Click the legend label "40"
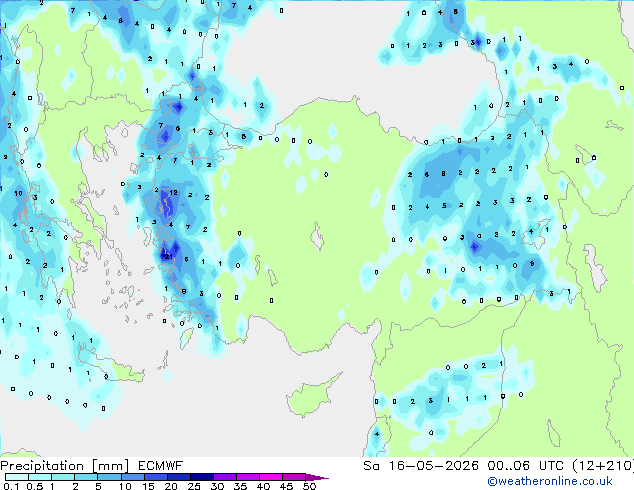 click(264, 486)
